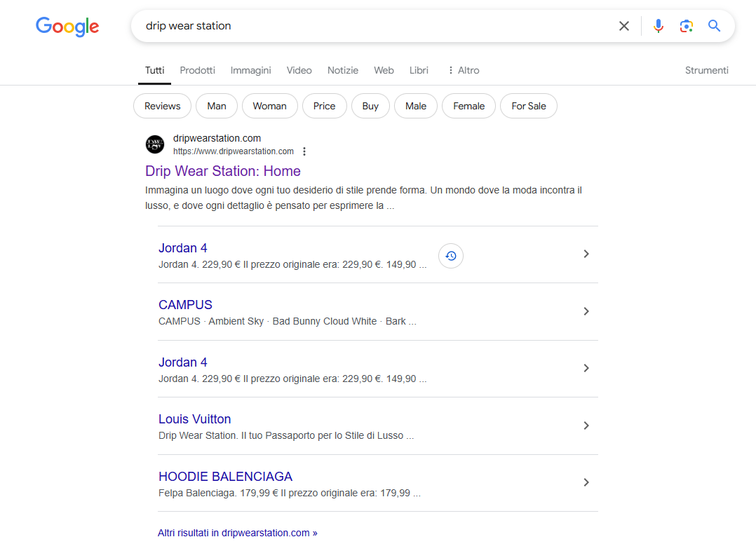Open the CAMPUS sitelink title

click(x=185, y=305)
